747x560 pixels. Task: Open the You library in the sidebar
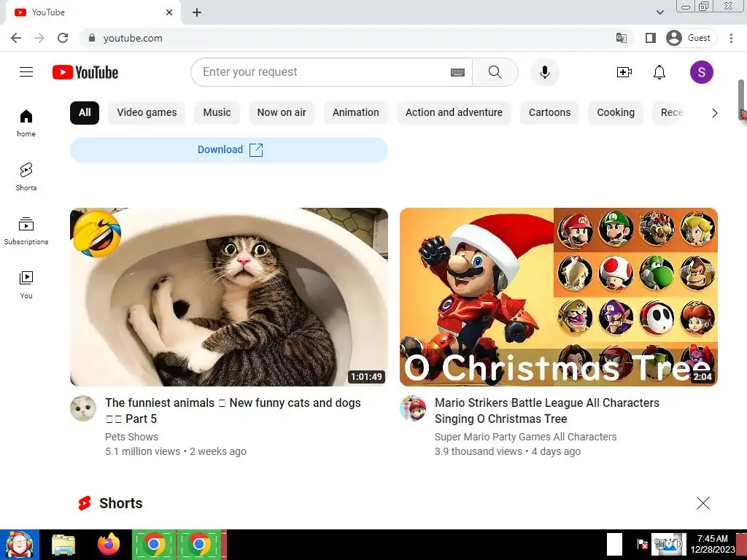[26, 285]
